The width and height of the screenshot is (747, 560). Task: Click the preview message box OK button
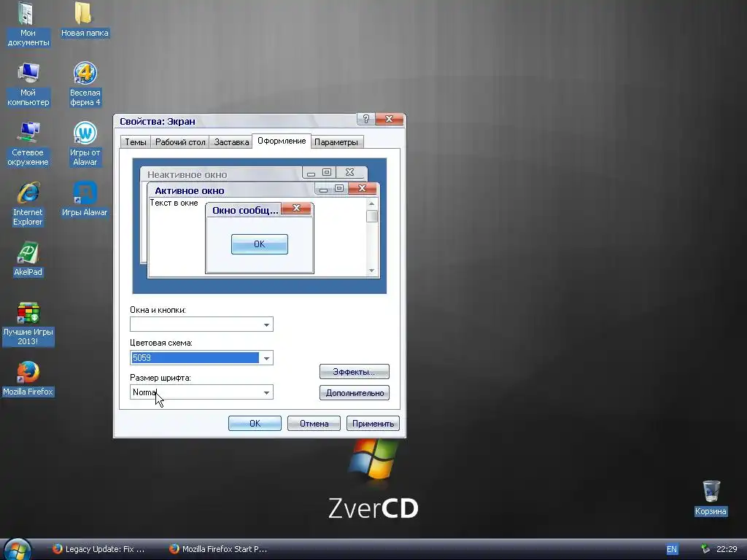259,244
